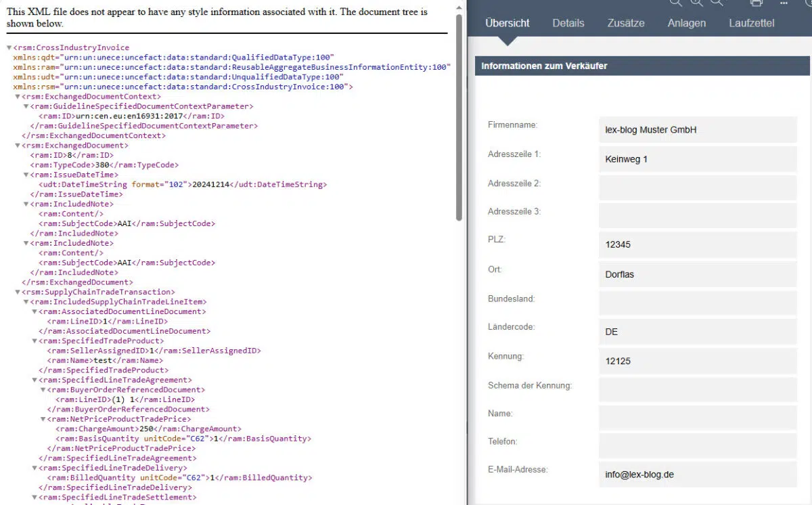Click the PLZ field containing 12345
The image size is (812, 505).
pyautogui.click(x=698, y=244)
